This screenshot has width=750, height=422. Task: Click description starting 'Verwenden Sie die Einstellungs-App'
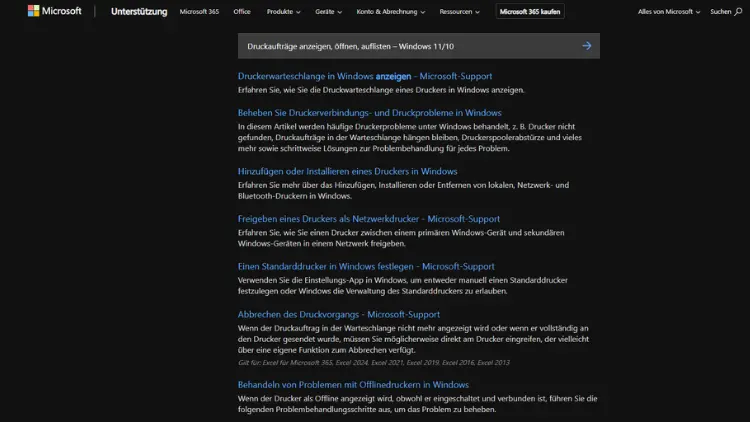tap(403, 286)
